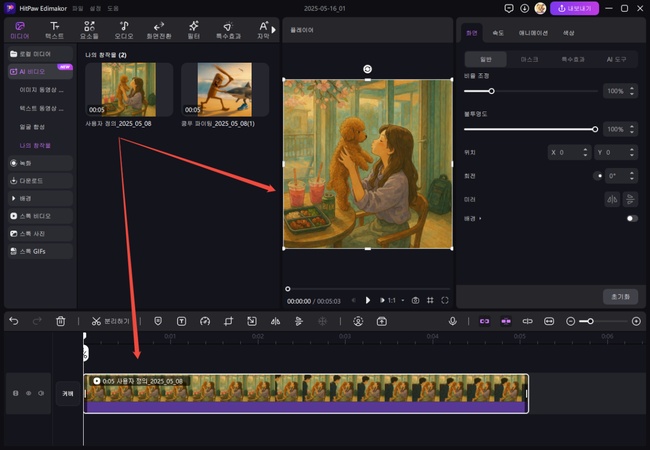Image resolution: width=650 pixels, height=450 pixels.
Task: Select AI Video in sidebar
Action: pyautogui.click(x=40, y=72)
